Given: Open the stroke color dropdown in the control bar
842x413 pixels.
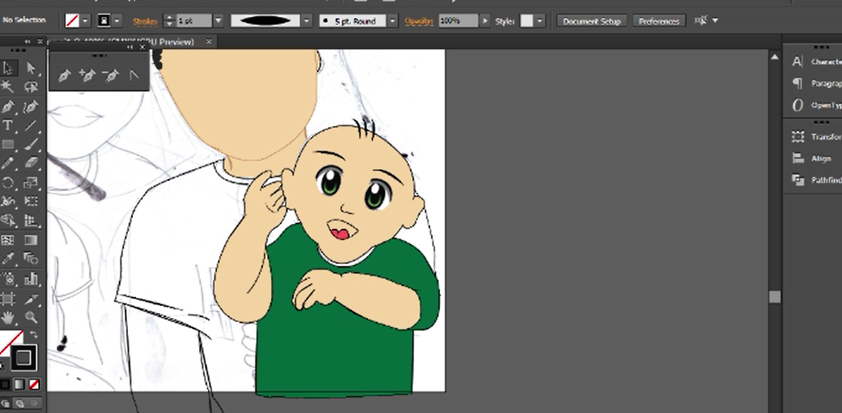Looking at the screenshot, I should [x=118, y=21].
